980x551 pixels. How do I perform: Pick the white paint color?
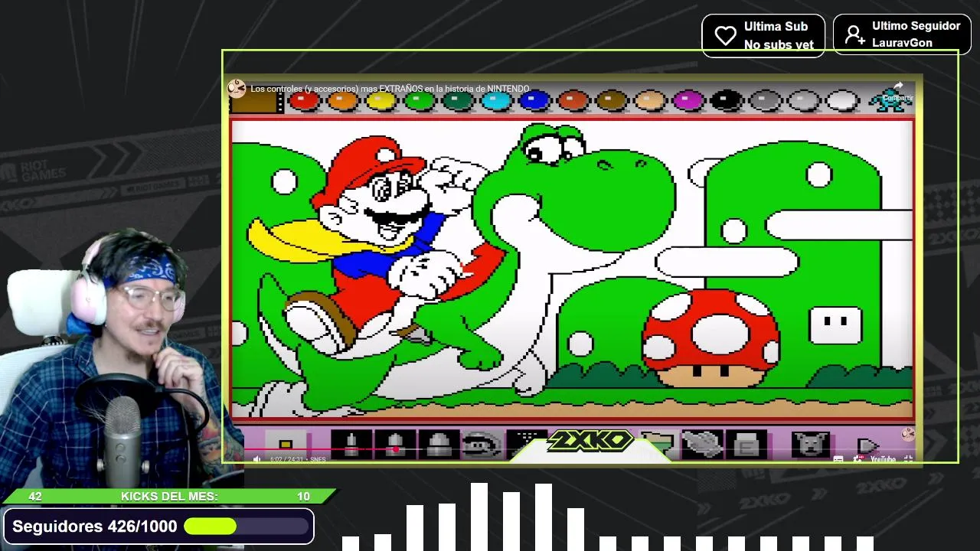[842, 101]
